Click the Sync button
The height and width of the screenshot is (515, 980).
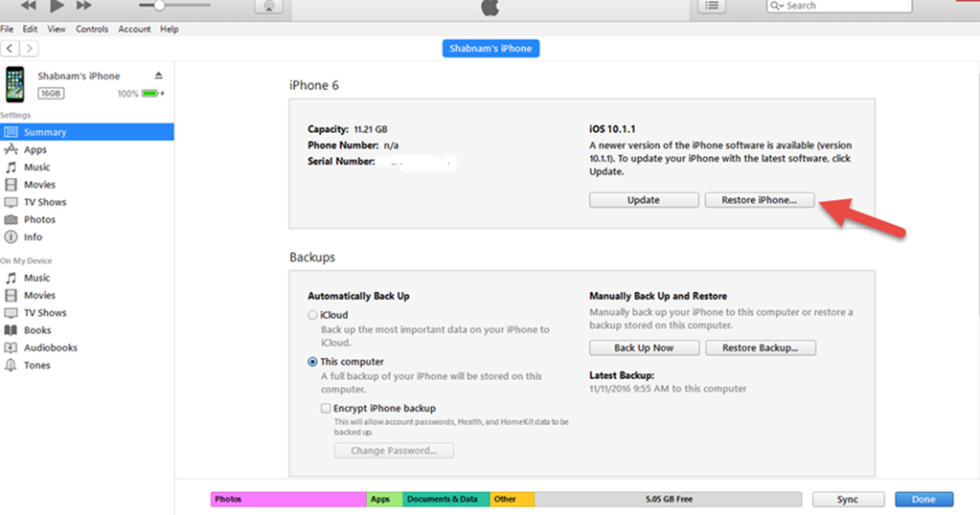click(x=848, y=499)
